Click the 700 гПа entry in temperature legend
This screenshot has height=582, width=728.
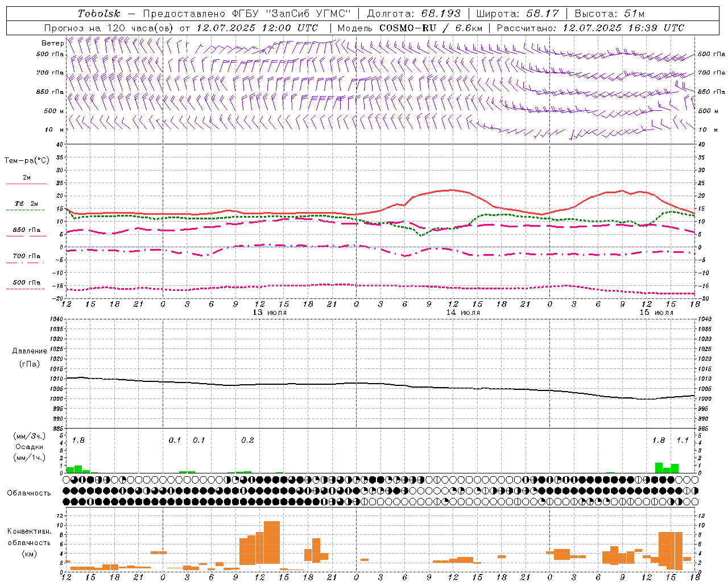(27, 256)
